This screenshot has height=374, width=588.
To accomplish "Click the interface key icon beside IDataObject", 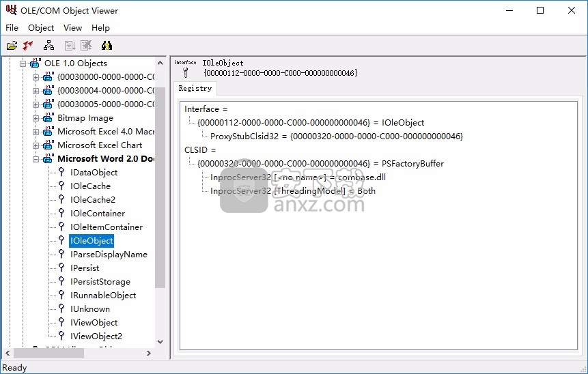I will (x=61, y=173).
